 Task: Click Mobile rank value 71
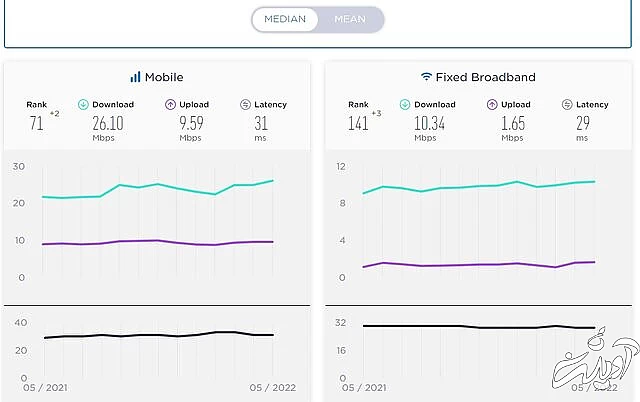tap(38, 124)
